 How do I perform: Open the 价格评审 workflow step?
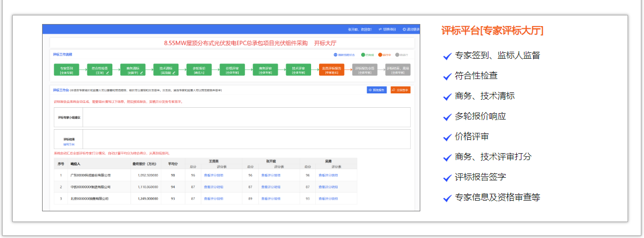point(232,70)
